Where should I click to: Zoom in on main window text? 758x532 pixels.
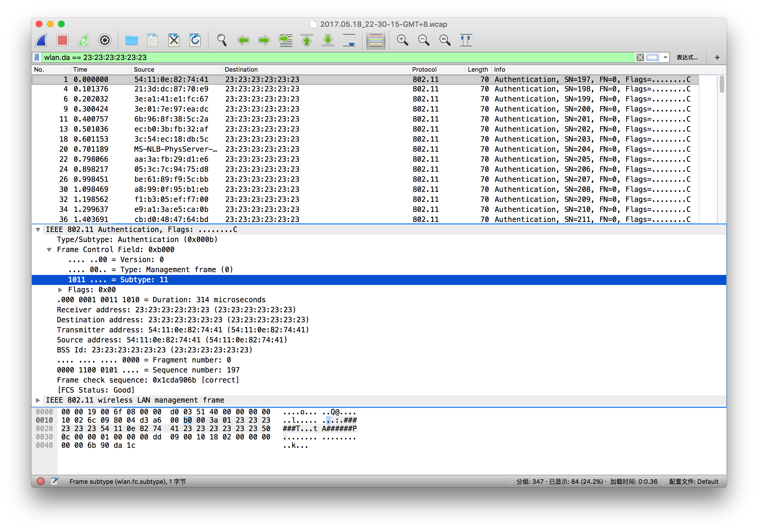[x=402, y=40]
